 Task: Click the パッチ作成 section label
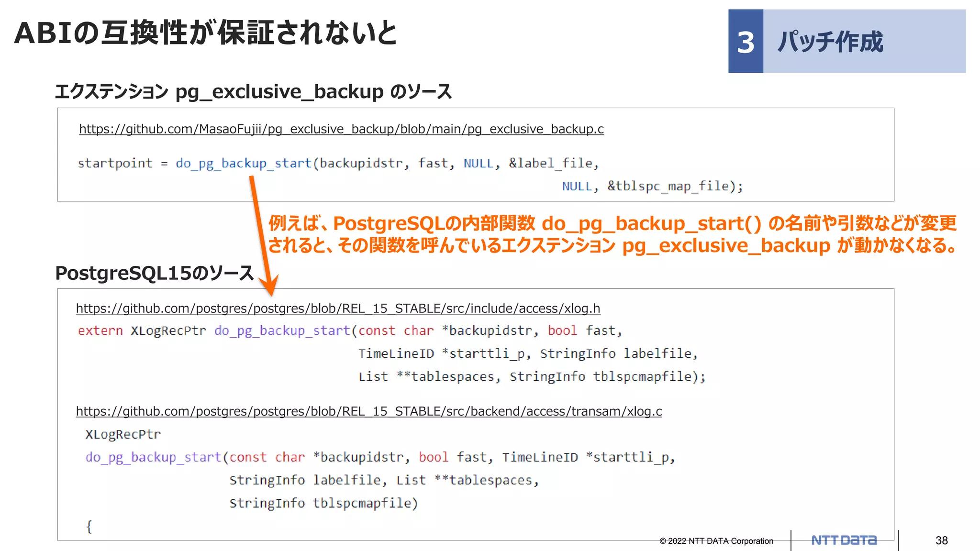click(x=830, y=42)
